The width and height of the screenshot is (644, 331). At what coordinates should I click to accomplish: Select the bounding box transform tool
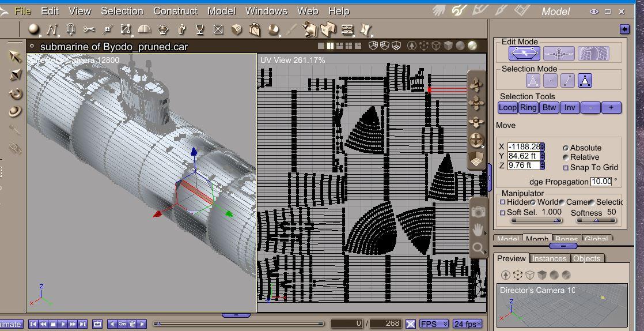125,29
